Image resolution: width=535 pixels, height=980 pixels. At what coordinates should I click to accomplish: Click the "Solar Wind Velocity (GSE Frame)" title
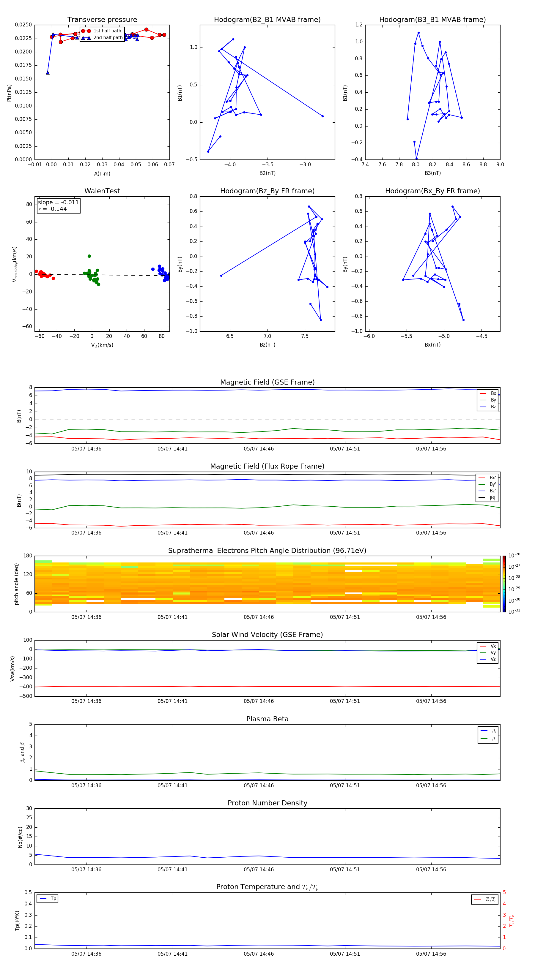pos(267,635)
